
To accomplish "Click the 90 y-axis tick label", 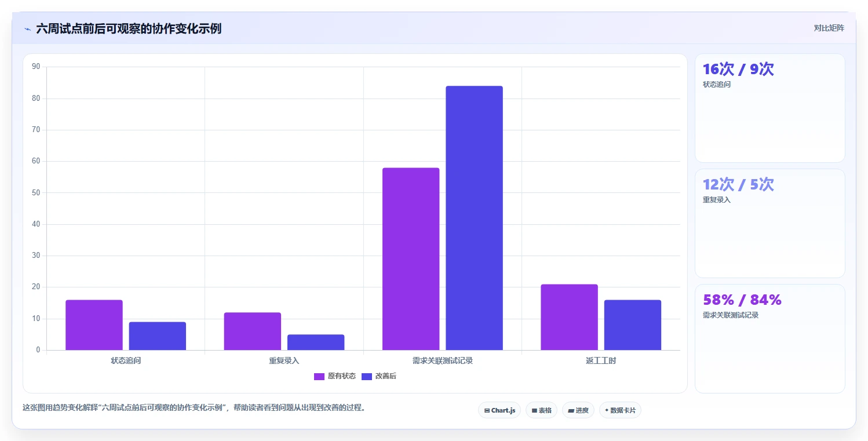I will pos(36,67).
